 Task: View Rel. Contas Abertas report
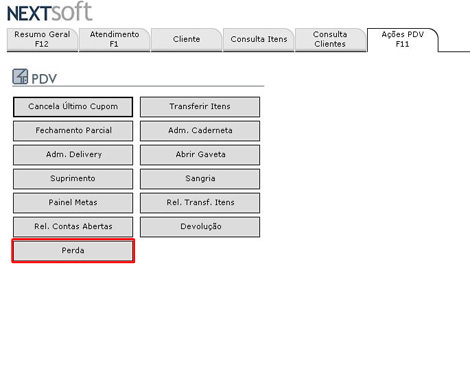[x=73, y=227]
